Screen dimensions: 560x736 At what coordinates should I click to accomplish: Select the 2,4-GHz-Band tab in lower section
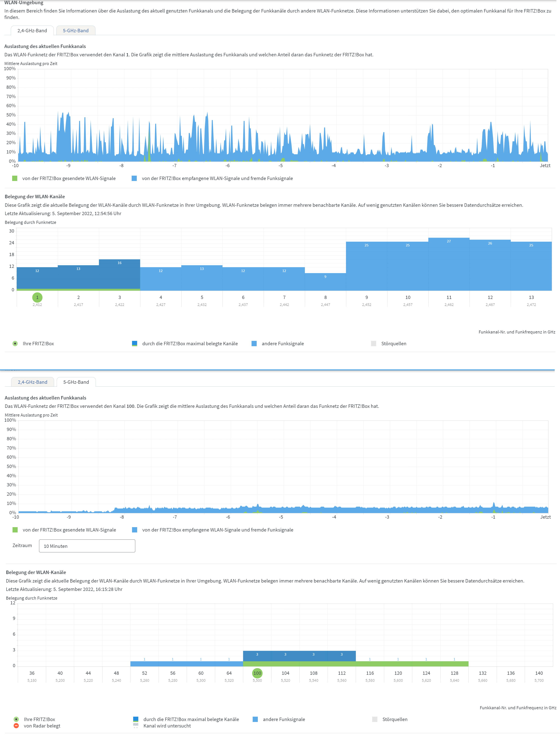(33, 382)
